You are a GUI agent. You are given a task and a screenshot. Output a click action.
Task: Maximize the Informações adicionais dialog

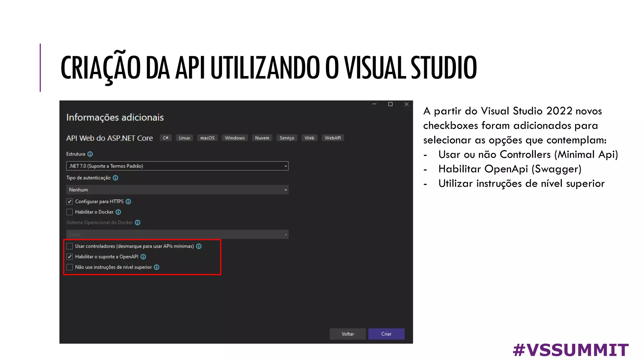[390, 104]
